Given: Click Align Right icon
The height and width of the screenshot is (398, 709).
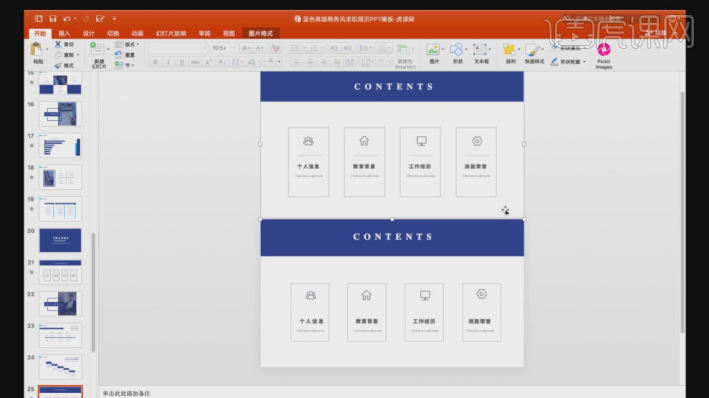Looking at the screenshot, I should [x=323, y=62].
